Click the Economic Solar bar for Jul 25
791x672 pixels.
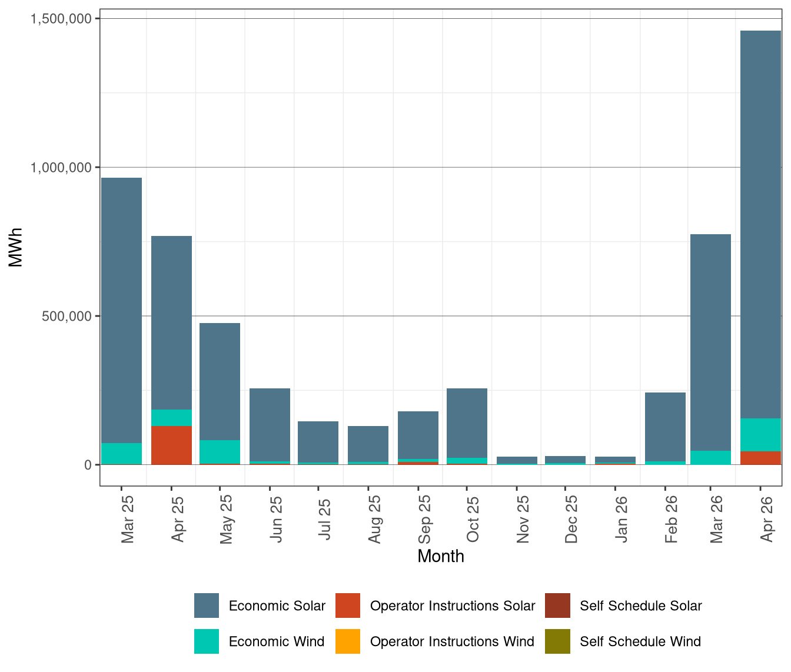pos(318,442)
